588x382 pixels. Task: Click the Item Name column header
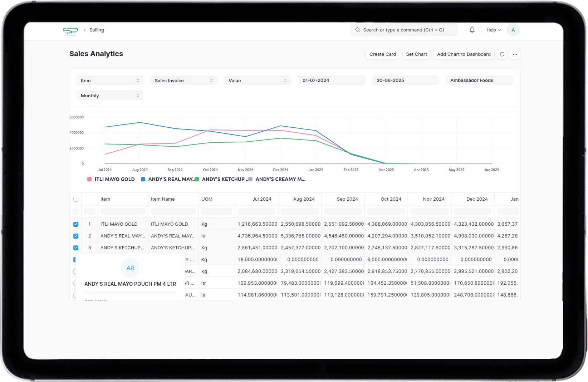click(x=173, y=199)
